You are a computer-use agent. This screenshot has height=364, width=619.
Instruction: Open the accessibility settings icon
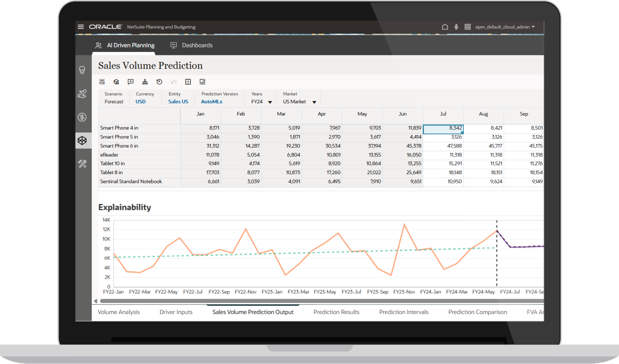coord(456,27)
